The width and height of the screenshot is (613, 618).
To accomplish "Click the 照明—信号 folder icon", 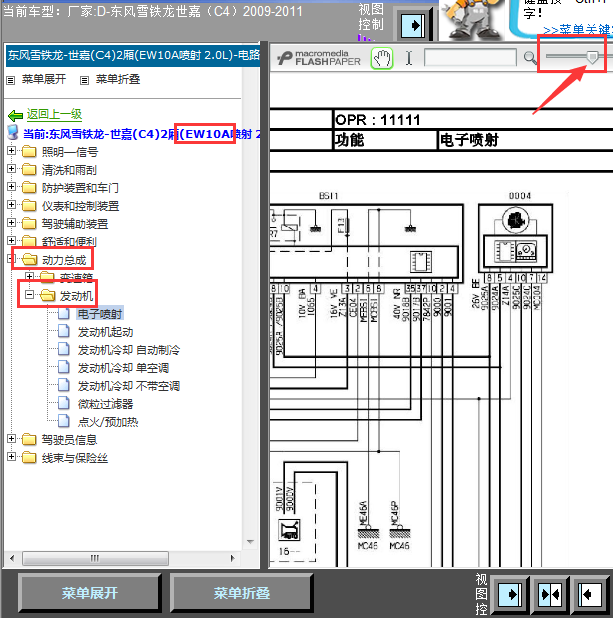I will coord(29,151).
